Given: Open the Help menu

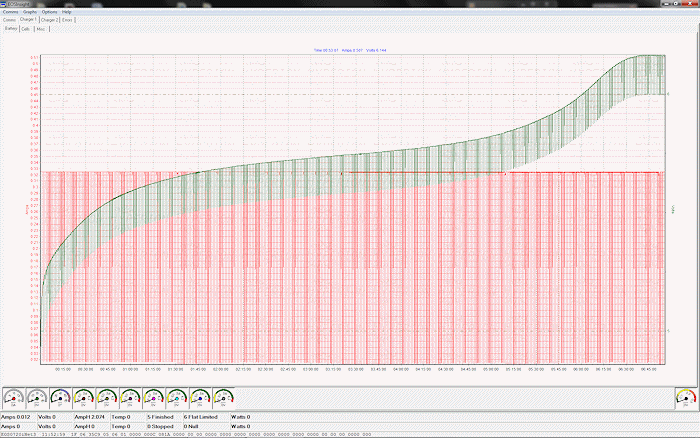Looking at the screenshot, I should point(67,11).
